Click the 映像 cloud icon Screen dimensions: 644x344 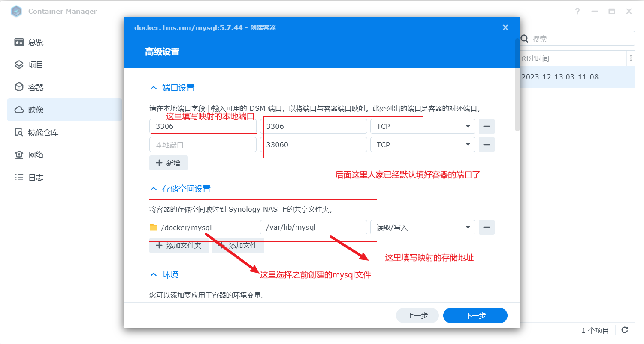19,110
